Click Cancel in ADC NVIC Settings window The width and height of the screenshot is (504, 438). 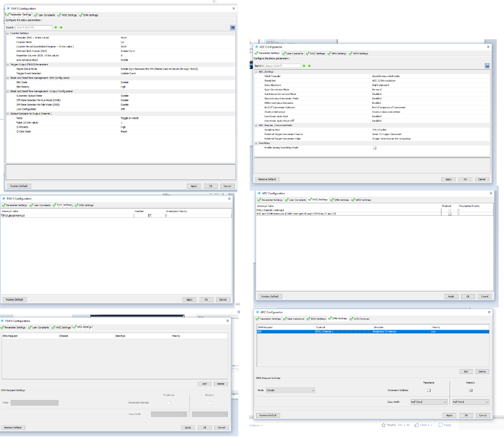[485, 296]
